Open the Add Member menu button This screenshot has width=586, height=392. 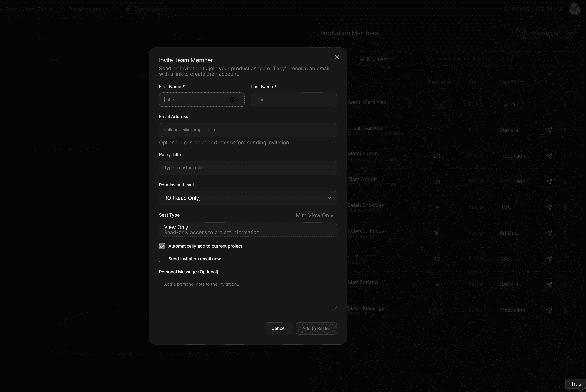pos(547,33)
